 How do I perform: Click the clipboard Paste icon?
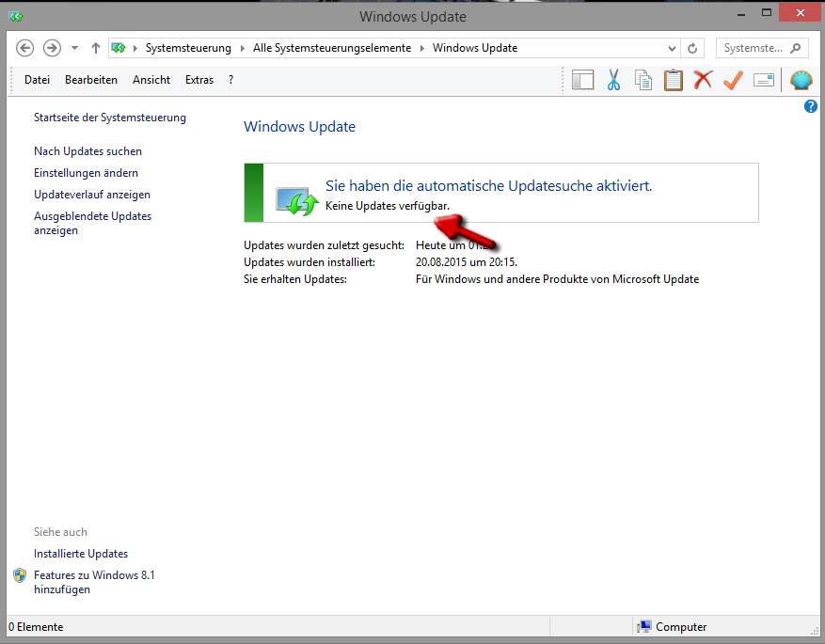tap(673, 81)
